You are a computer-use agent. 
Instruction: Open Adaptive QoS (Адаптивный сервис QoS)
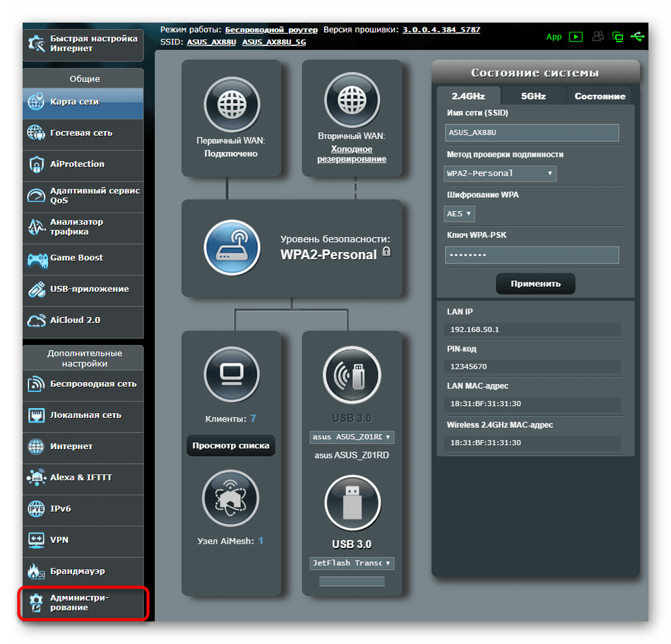(83, 196)
